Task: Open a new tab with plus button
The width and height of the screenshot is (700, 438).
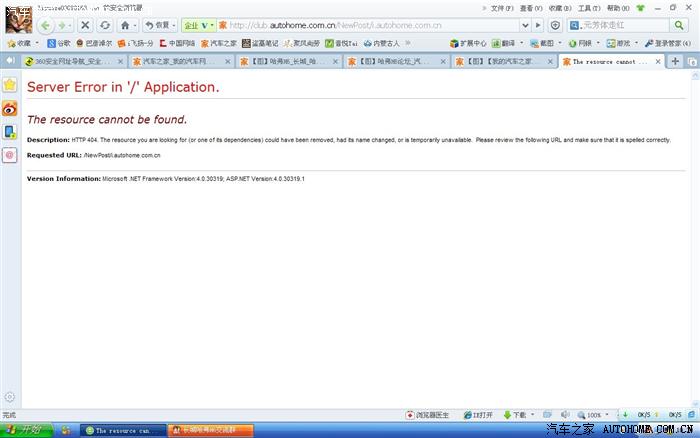Action: coord(676,61)
